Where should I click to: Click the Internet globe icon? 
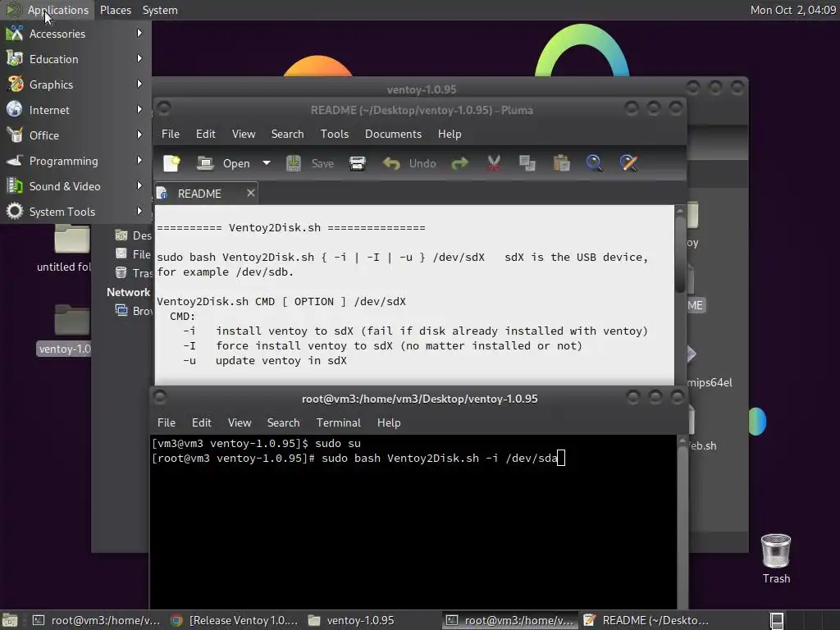tap(15, 109)
